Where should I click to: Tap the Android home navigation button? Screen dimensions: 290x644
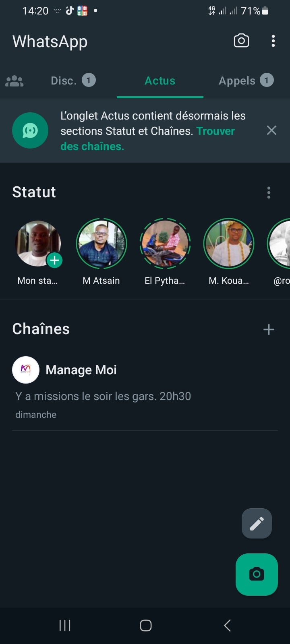coord(145,625)
